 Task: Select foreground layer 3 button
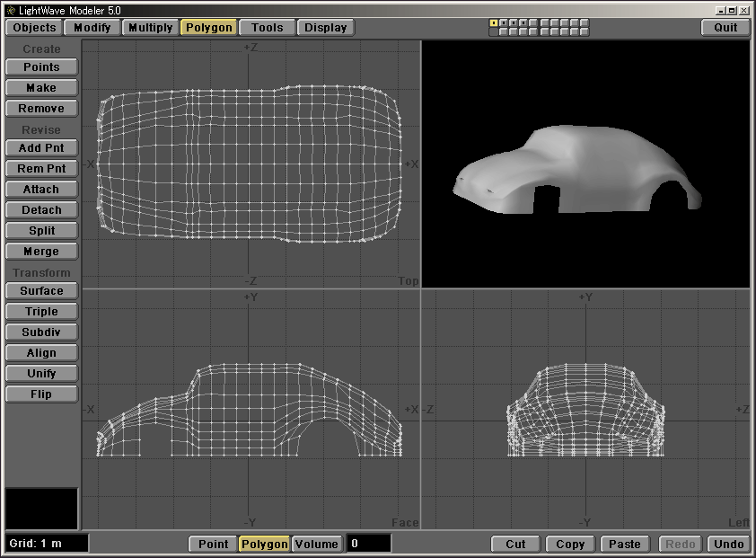[x=514, y=22]
